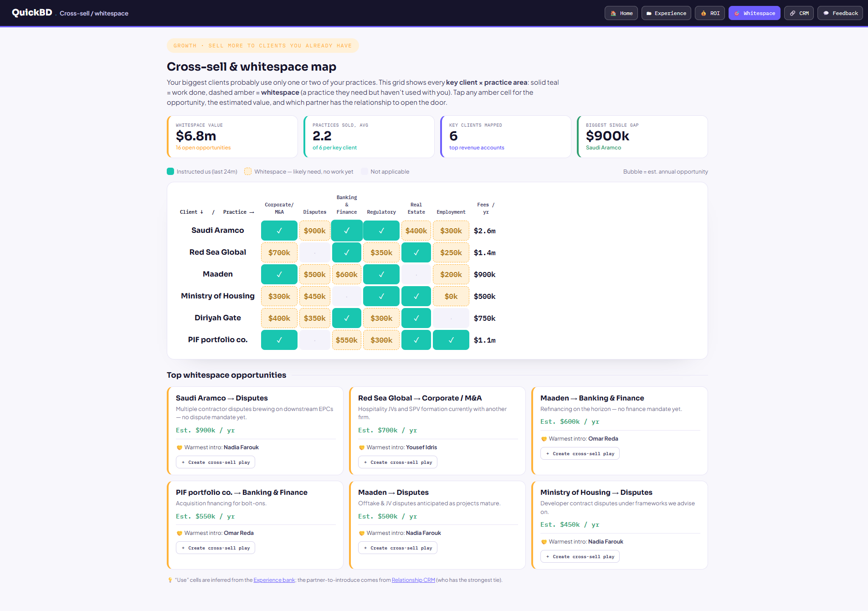Screen dimensions: 868x611
Task: Click Saudi Aramco Regulatory checkmark
Action: pos(381,231)
